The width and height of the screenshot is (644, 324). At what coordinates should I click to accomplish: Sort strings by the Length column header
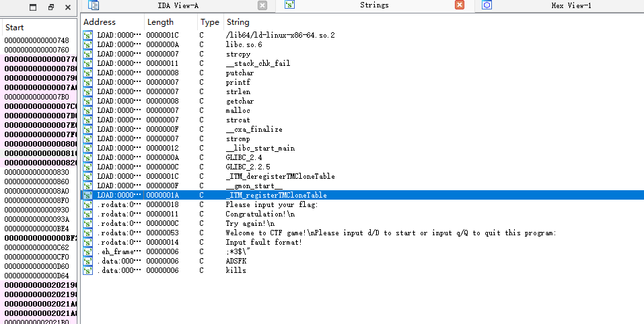coord(160,22)
